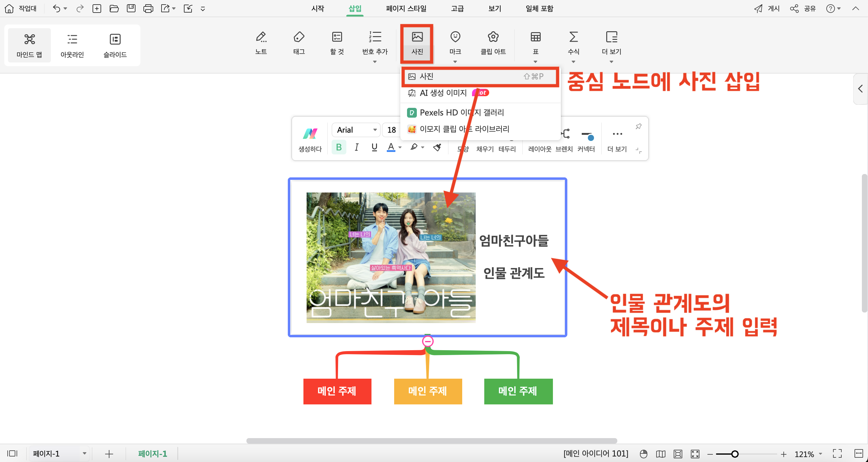Screen dimensions: 868x462
Task: Toggle bold formatting B
Action: pyautogui.click(x=339, y=147)
